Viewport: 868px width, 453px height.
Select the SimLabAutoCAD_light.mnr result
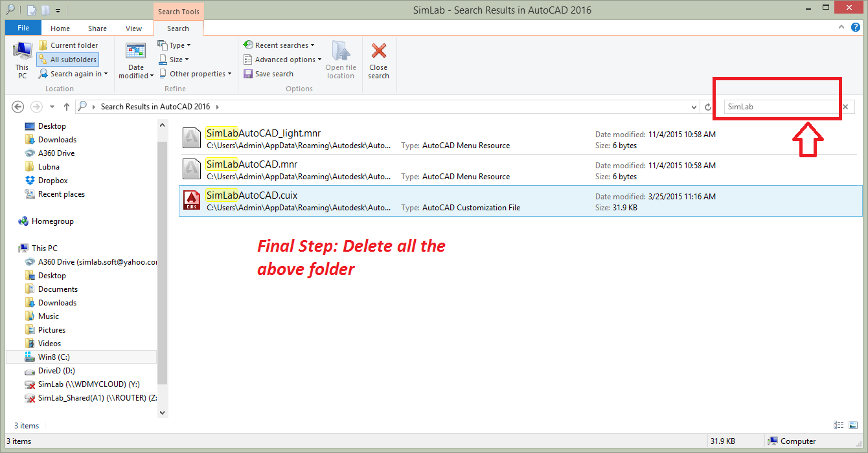point(263,133)
